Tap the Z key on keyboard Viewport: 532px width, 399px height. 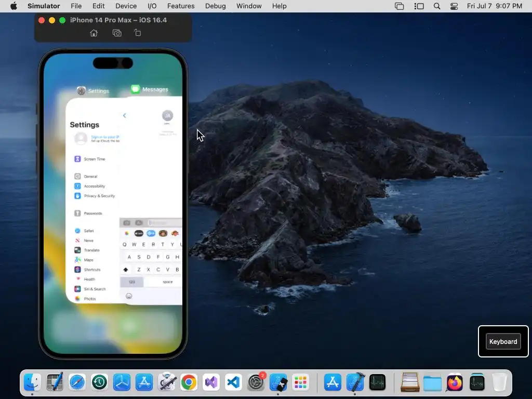click(x=139, y=270)
